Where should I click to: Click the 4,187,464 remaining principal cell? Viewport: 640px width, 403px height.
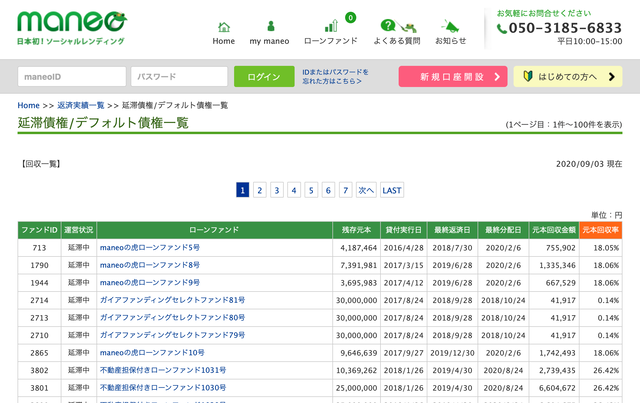click(x=357, y=248)
